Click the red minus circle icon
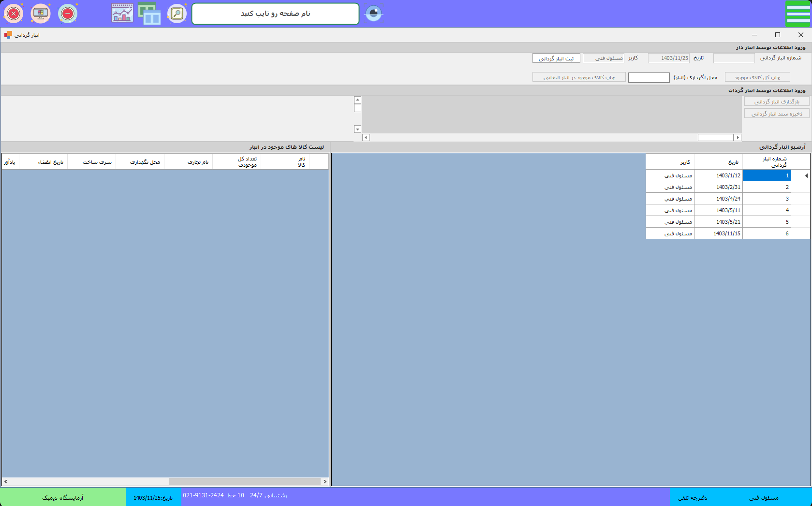Image resolution: width=812 pixels, height=506 pixels. coord(68,14)
